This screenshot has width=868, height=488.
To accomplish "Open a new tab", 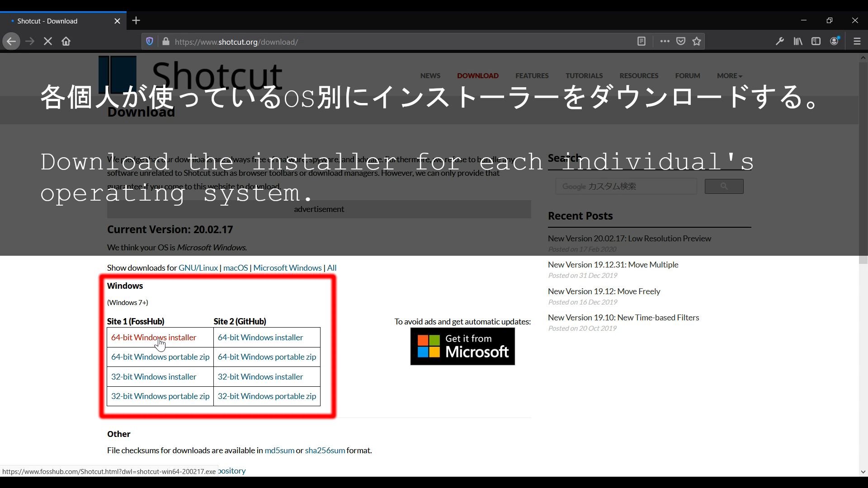I will point(136,21).
